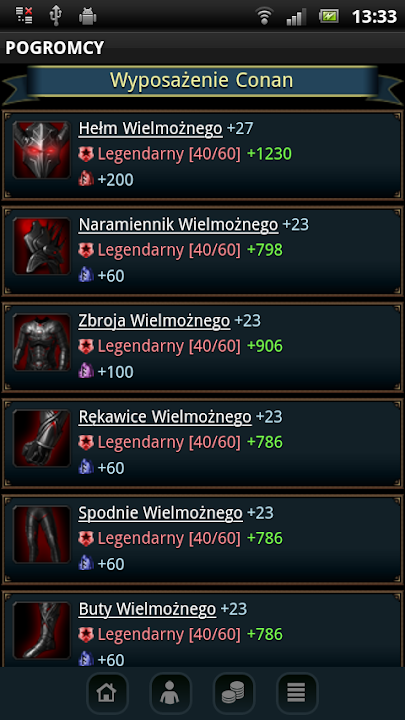This screenshot has width=405, height=720.
Task: Open the Hełm Wielmożnego link
Action: click(151, 129)
